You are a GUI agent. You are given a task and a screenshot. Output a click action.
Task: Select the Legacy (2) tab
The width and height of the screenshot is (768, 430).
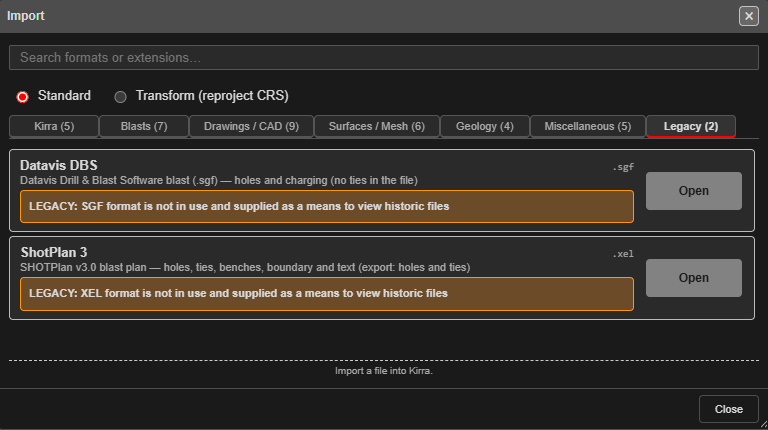[x=691, y=126]
